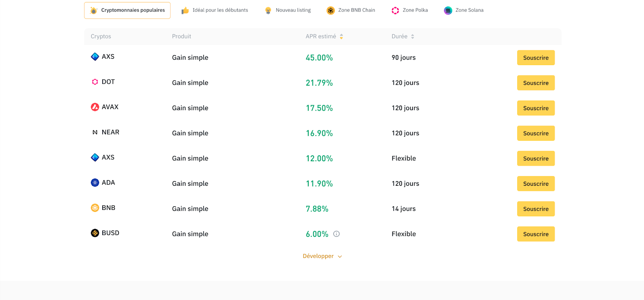Click the NEAR coin icon
Image resolution: width=644 pixels, height=300 pixels.
click(x=95, y=132)
